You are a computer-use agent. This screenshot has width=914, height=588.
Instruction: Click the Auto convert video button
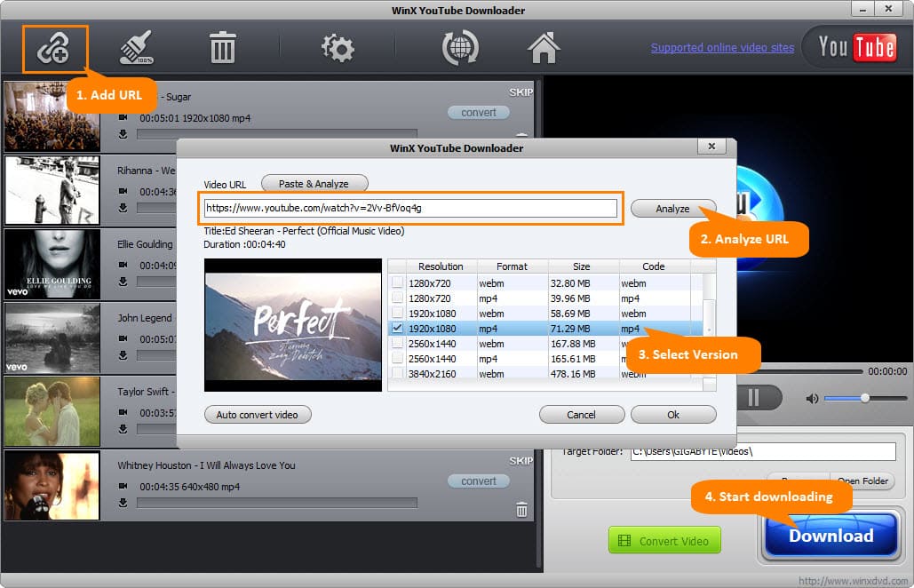(x=258, y=414)
